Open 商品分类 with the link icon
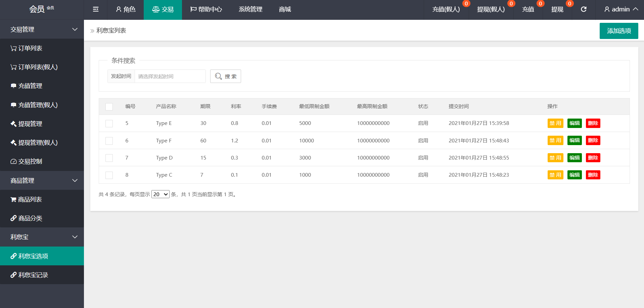This screenshot has width=644, height=308. (30, 218)
